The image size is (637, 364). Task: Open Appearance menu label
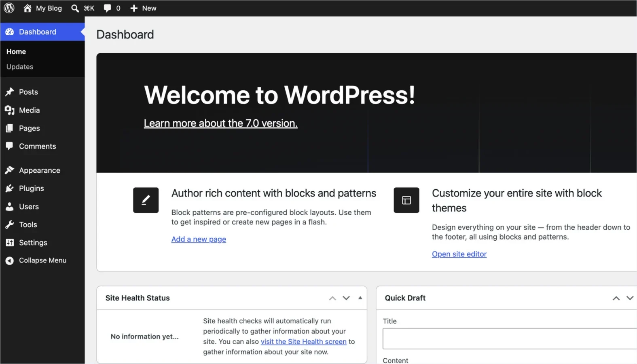pyautogui.click(x=40, y=170)
